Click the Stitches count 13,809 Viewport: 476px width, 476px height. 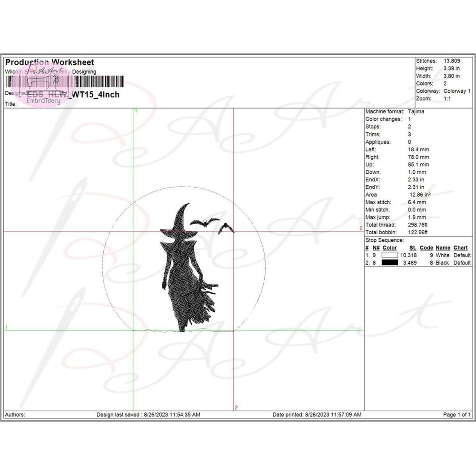[452, 61]
